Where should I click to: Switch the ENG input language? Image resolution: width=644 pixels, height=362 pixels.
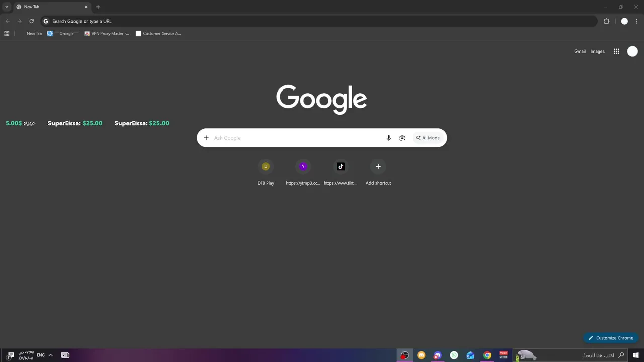tap(41, 355)
